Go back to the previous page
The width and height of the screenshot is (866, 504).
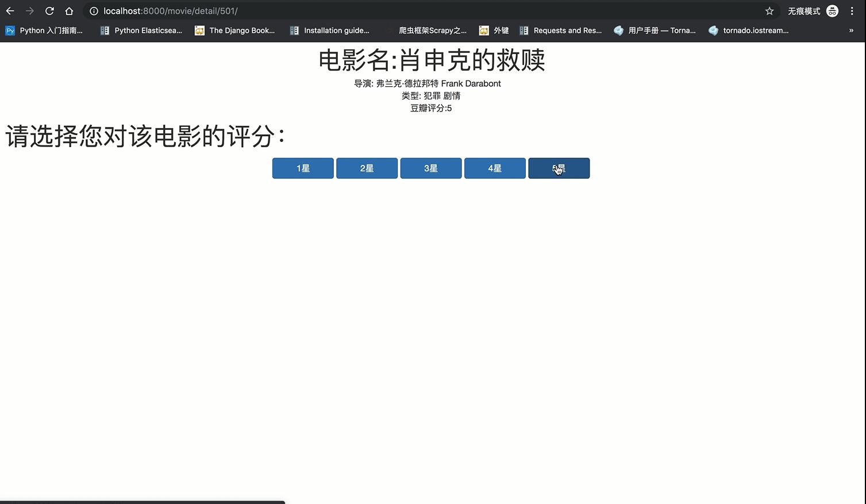click(10, 11)
